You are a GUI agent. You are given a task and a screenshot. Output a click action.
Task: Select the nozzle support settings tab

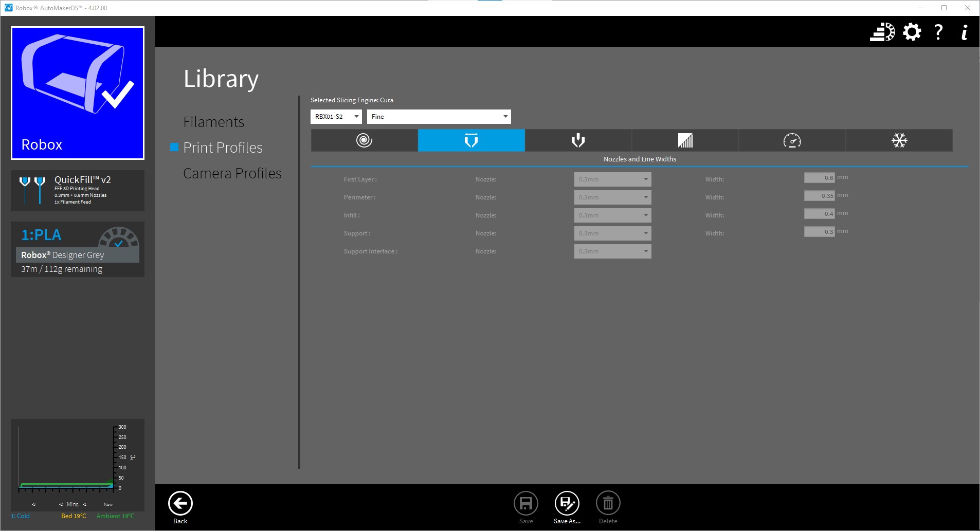(578, 140)
